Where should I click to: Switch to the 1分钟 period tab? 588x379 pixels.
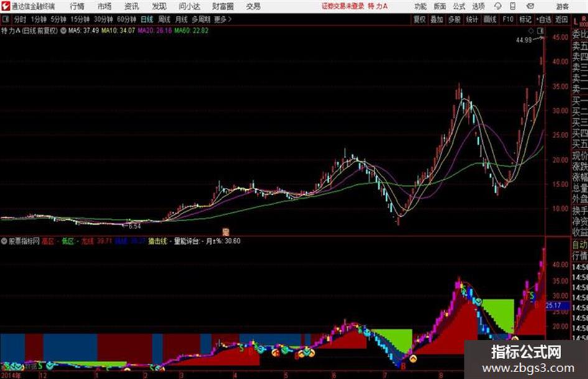click(x=39, y=19)
